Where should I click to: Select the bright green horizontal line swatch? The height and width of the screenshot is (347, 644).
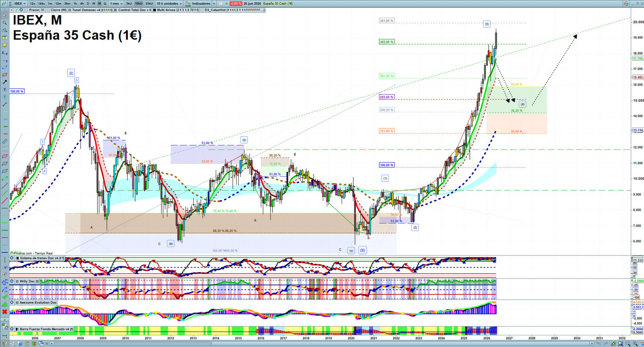(x=4, y=223)
